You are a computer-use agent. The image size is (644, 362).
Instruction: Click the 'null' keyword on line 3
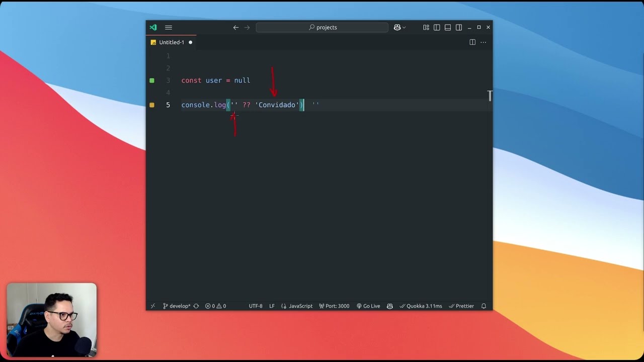(242, 80)
